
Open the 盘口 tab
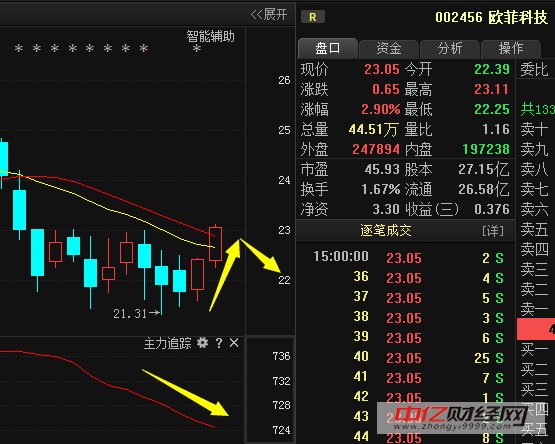tap(328, 48)
